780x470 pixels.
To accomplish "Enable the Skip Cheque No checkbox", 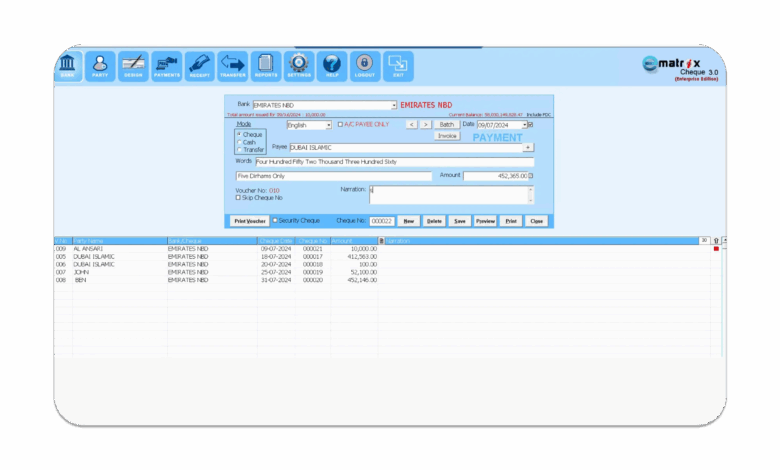I will point(238,197).
